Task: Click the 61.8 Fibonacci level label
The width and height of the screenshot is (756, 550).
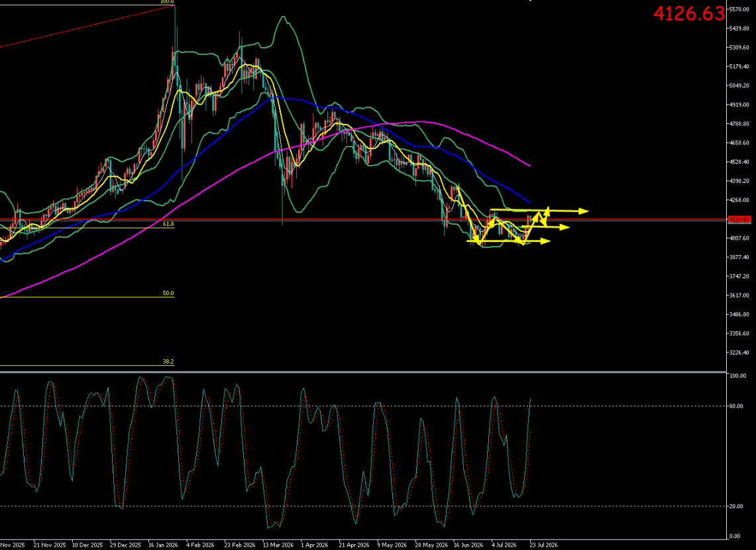Action: (168, 224)
